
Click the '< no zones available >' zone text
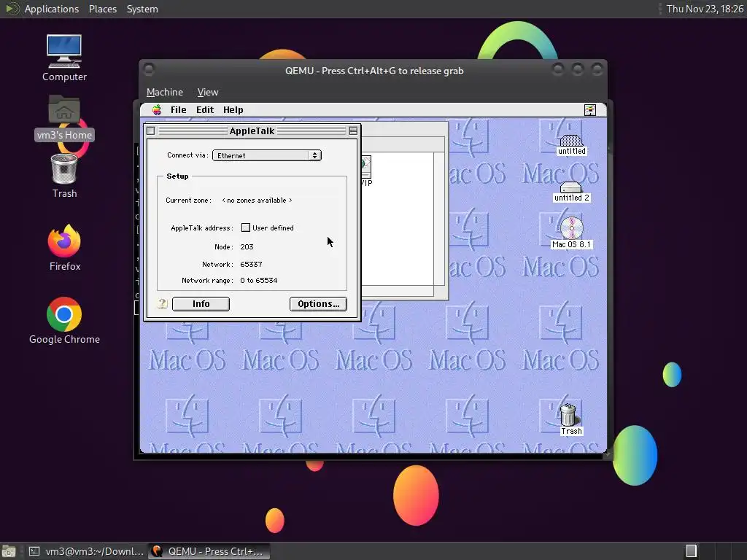pyautogui.click(x=258, y=201)
